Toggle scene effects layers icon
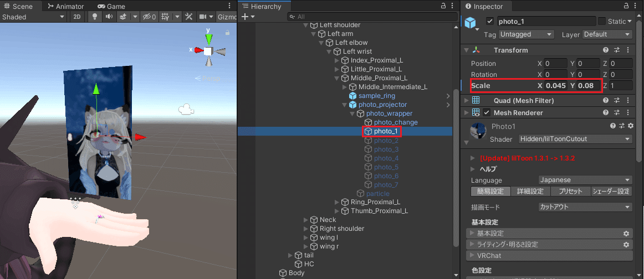The height and width of the screenshot is (279, 644). [123, 17]
